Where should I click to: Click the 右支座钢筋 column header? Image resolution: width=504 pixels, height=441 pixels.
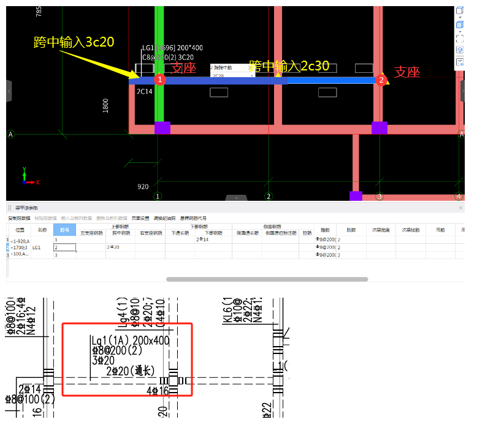tap(151, 233)
